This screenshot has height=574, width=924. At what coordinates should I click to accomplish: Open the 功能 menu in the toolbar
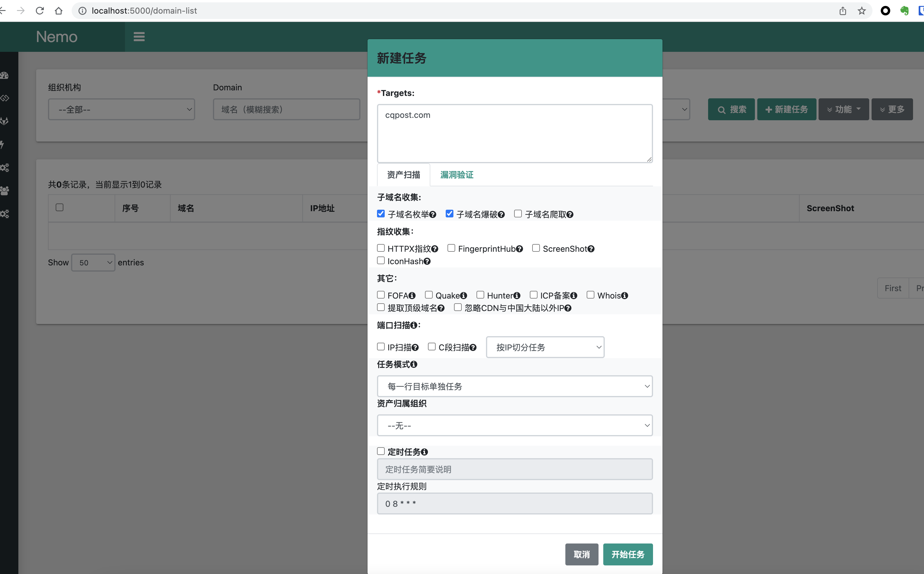pyautogui.click(x=843, y=109)
